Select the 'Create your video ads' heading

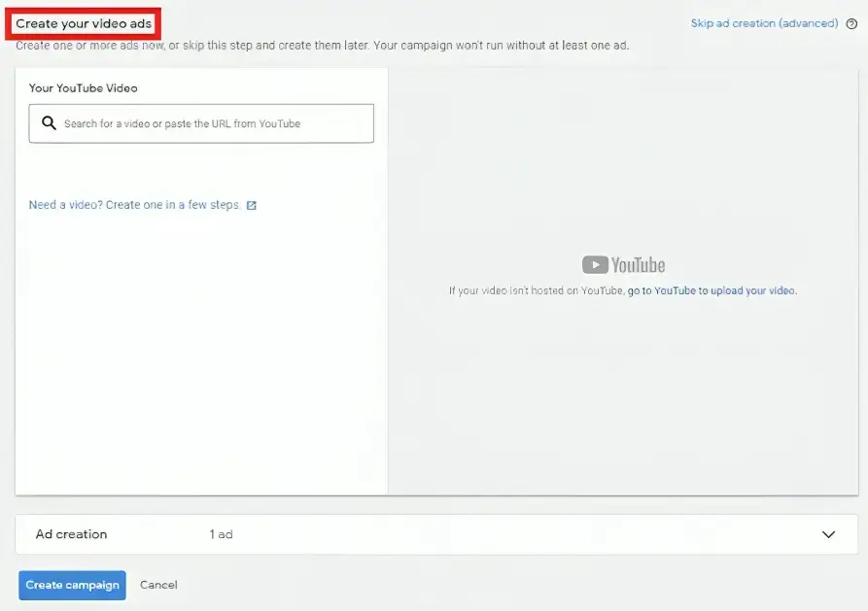[84, 23]
